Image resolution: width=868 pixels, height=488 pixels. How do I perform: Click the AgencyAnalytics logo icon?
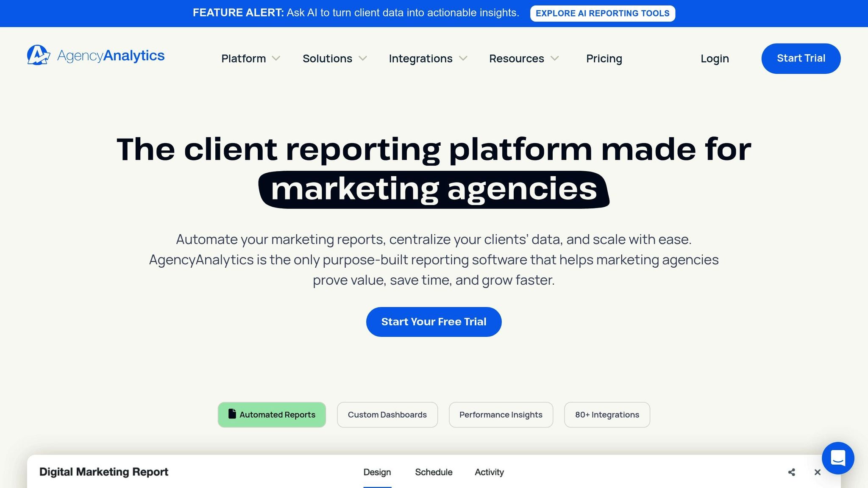pos(39,55)
